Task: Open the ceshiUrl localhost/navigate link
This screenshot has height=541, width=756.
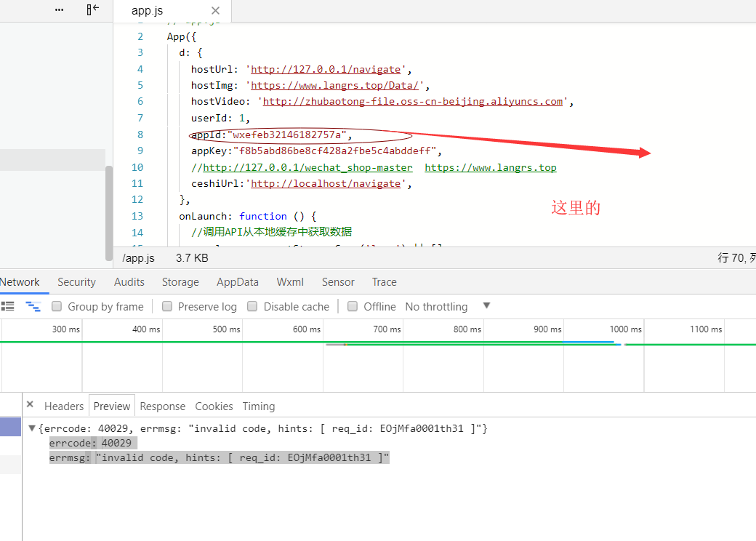Action: point(326,184)
